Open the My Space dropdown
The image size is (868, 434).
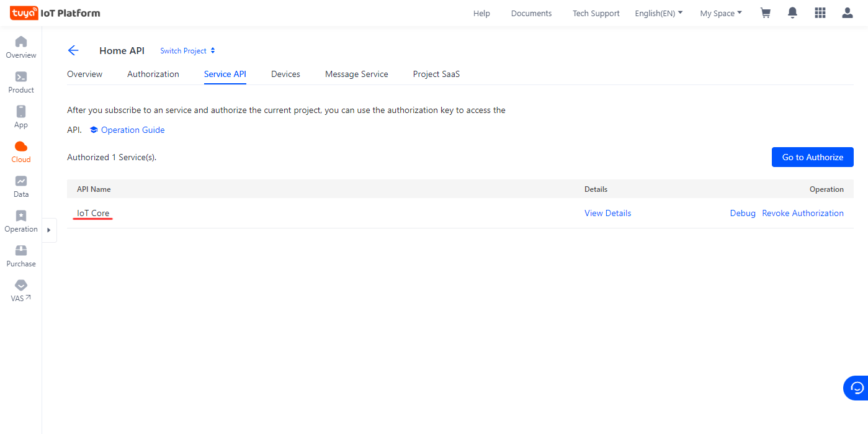(720, 13)
